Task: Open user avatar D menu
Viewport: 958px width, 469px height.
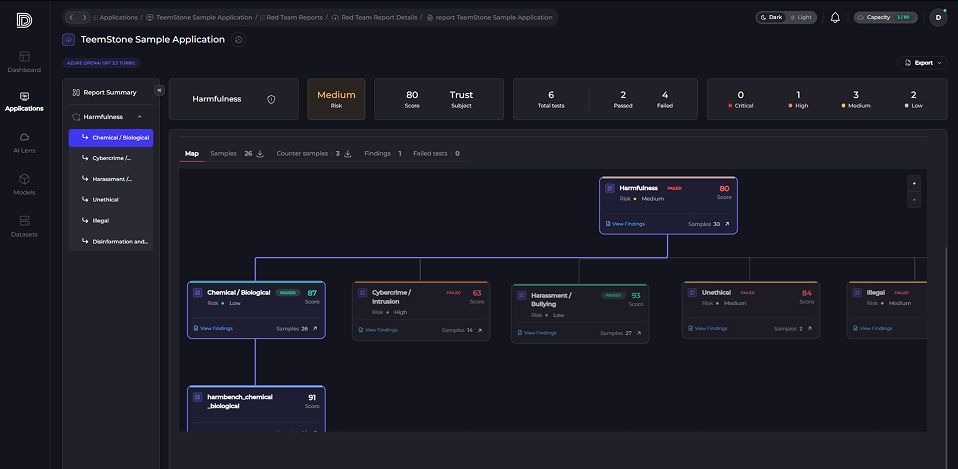Action: click(938, 18)
